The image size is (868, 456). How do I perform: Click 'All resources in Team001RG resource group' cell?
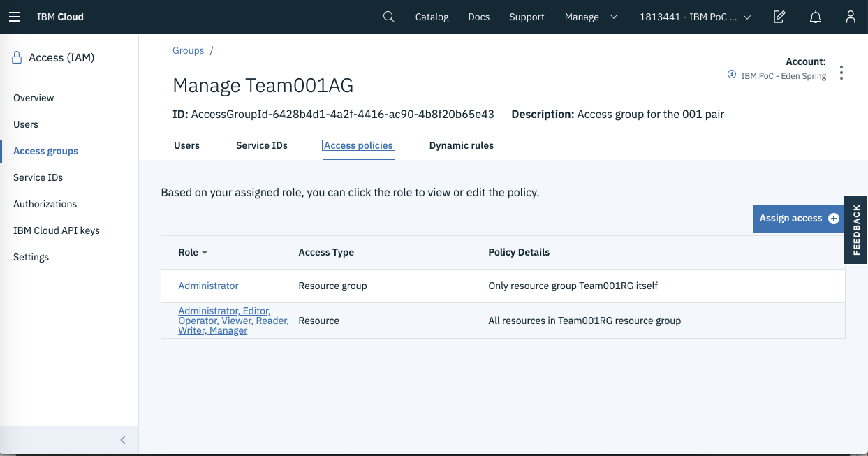584,321
